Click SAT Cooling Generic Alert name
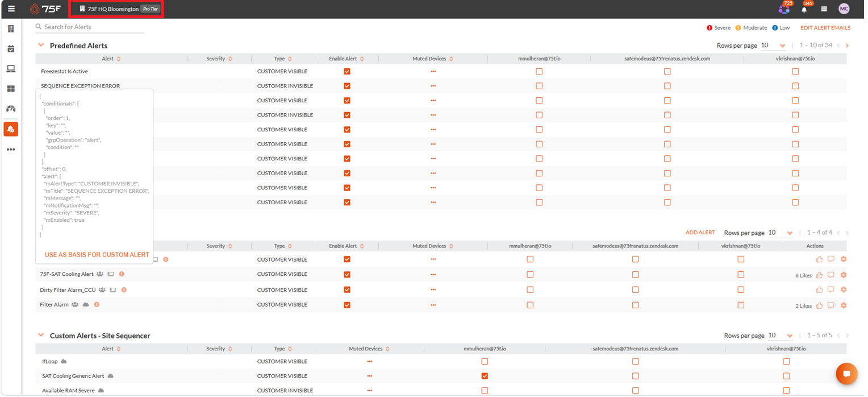 point(73,376)
